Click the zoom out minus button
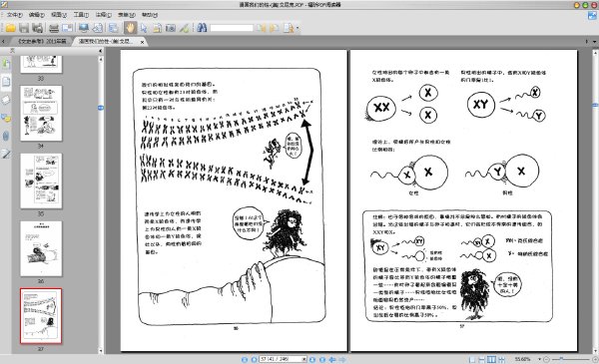Screen dimensions: 599x364 (547, 359)
